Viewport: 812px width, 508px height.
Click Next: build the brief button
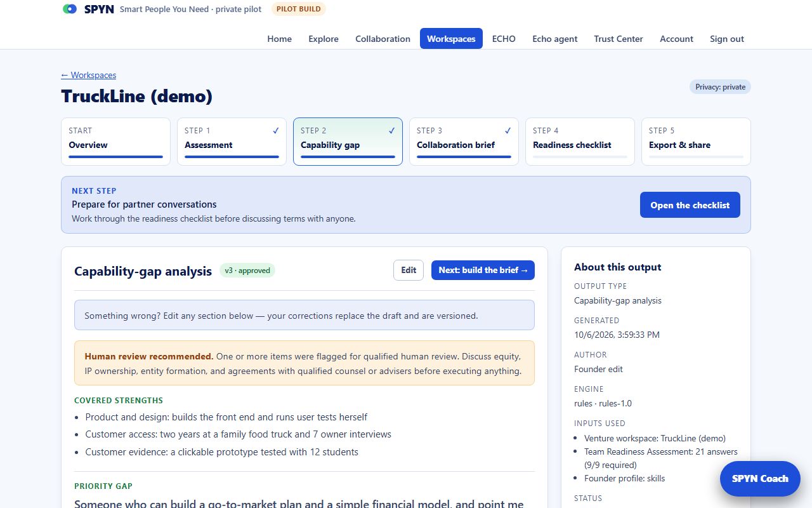click(x=483, y=270)
